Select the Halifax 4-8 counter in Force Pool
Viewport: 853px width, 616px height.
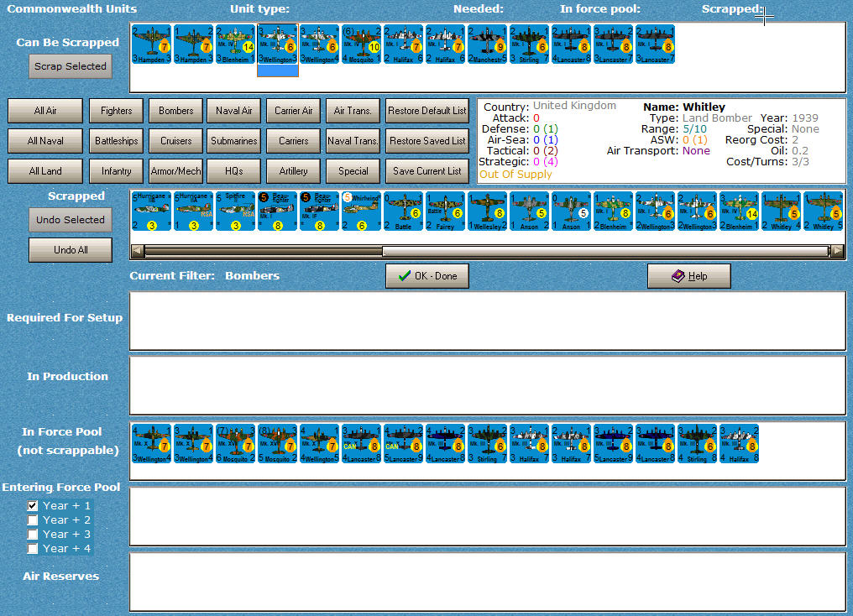pos(740,444)
